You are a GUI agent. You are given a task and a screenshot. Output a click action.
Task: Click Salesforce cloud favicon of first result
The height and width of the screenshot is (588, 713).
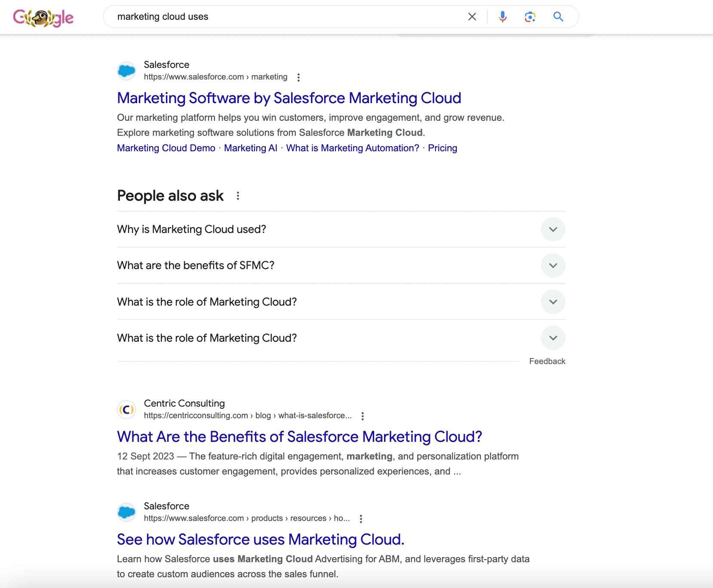(x=126, y=70)
